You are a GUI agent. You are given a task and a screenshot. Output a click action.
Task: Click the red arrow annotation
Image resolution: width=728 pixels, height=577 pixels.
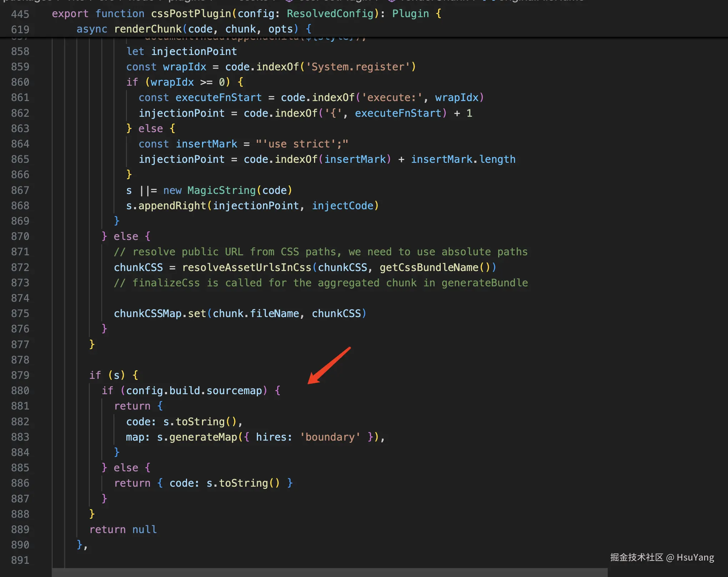(x=329, y=366)
